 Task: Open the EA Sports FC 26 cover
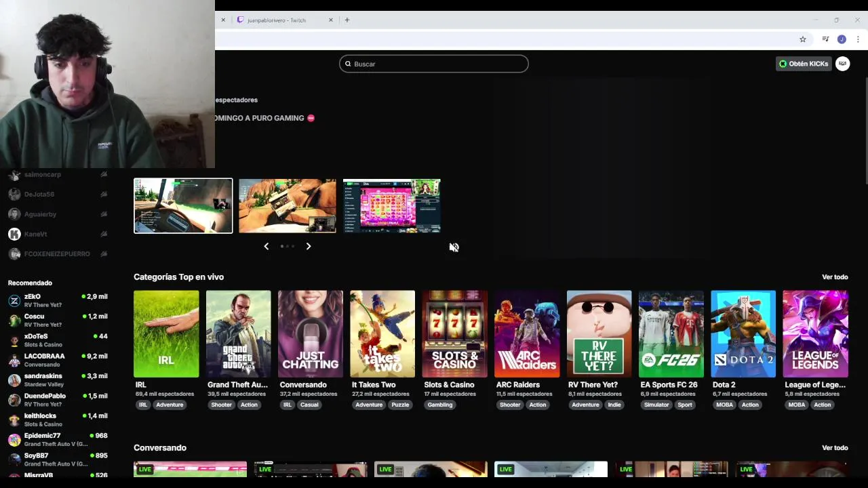671,334
